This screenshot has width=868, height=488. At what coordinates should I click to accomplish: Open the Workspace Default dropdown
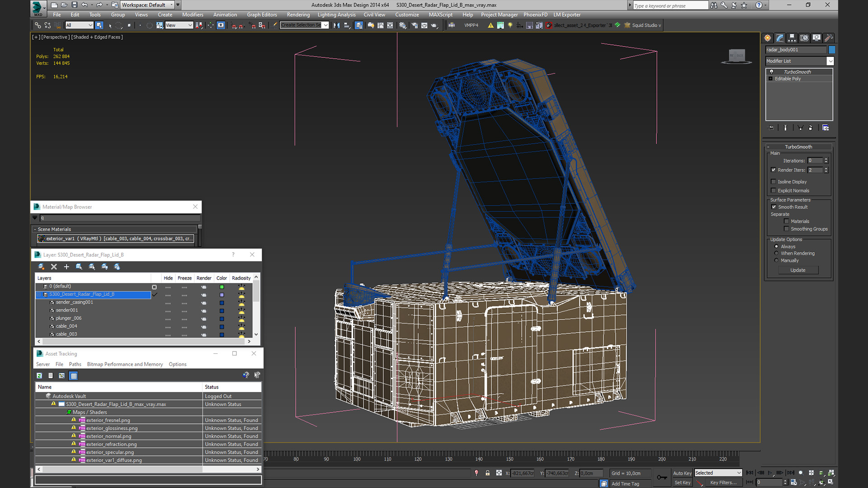click(171, 5)
